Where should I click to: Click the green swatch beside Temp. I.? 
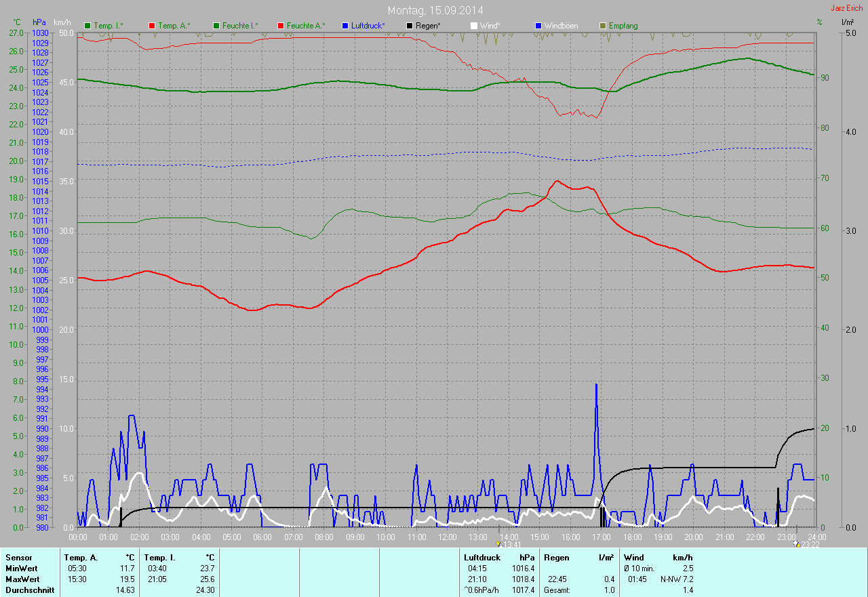click(87, 26)
